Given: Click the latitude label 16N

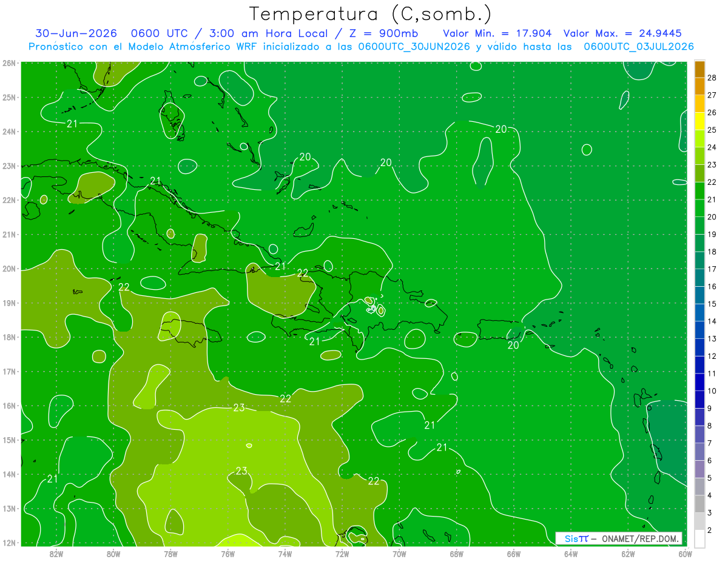Looking at the screenshot, I should [x=8, y=406].
